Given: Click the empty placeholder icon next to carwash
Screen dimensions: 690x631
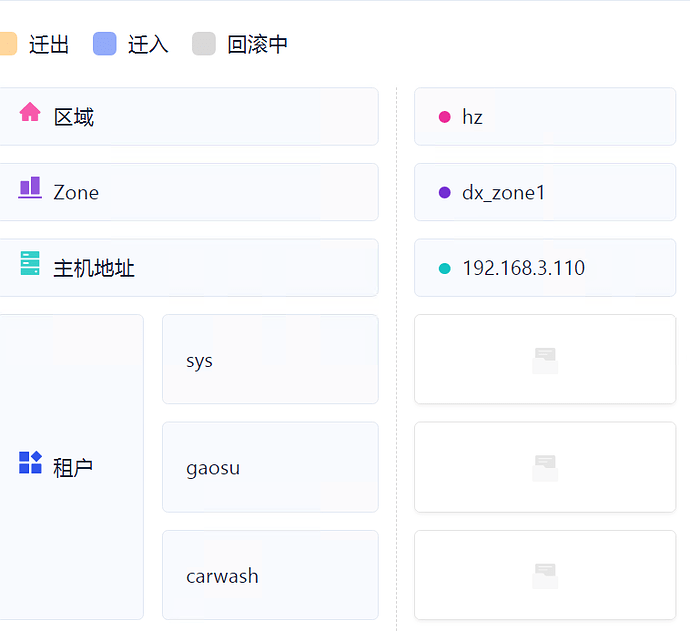Looking at the screenshot, I should (545, 575).
